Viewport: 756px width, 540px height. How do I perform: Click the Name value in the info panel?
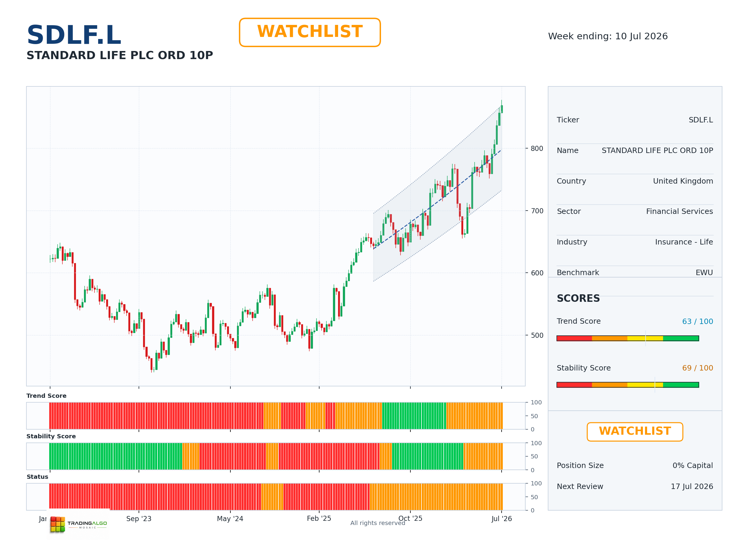pyautogui.click(x=657, y=151)
